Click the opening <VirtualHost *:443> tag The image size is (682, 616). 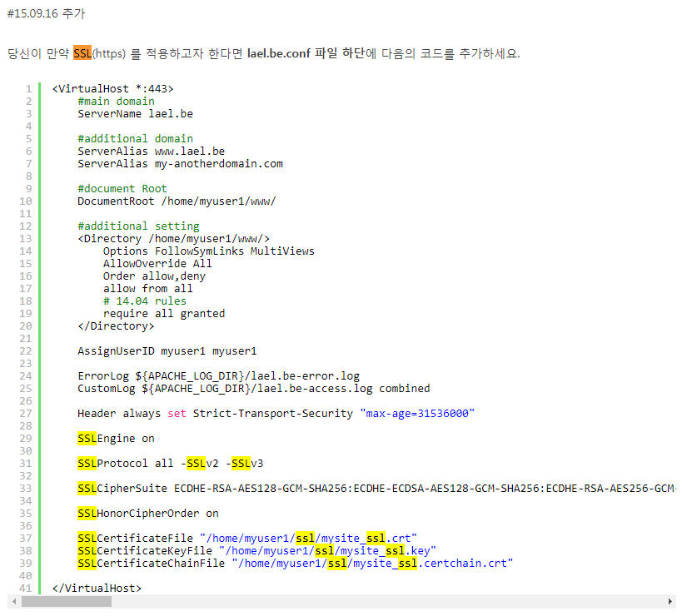pos(112,88)
